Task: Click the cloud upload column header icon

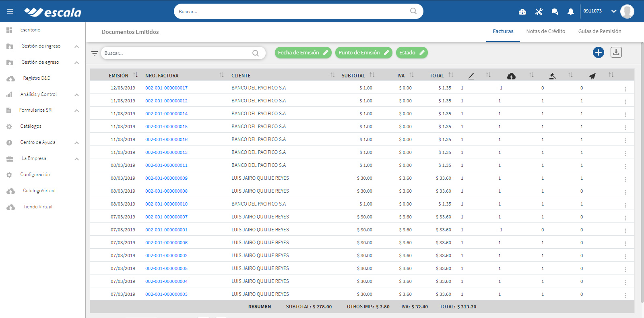Action: [511, 76]
